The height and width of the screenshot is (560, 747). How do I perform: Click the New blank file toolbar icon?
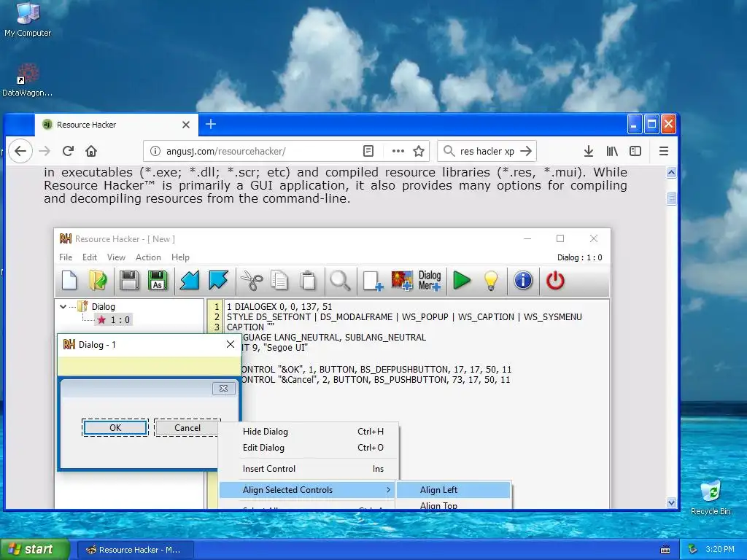click(x=69, y=281)
